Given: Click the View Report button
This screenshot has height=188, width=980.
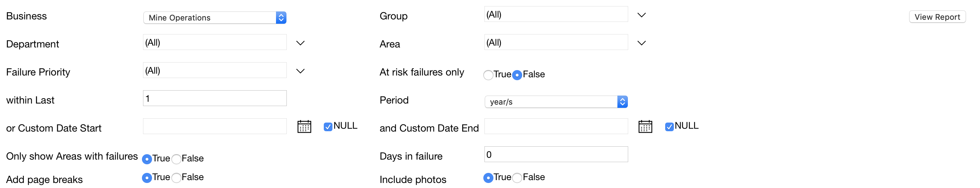Looking at the screenshot, I should click(x=937, y=17).
